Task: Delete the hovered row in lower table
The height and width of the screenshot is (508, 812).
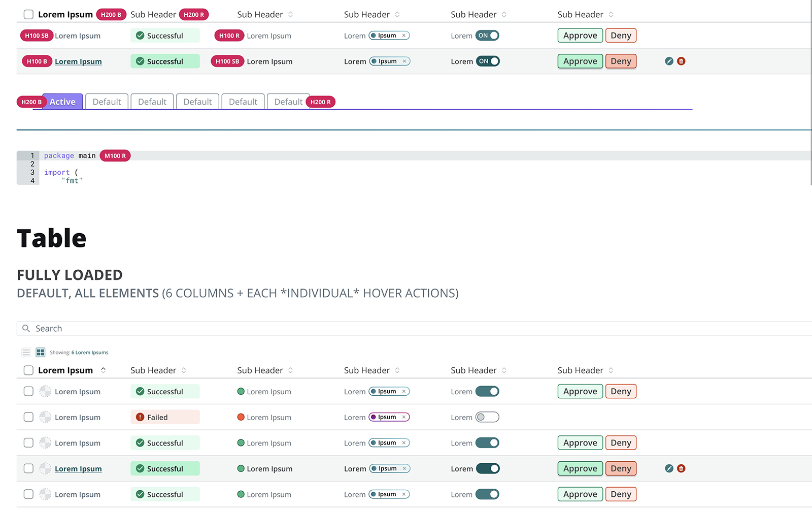Action: tap(681, 468)
